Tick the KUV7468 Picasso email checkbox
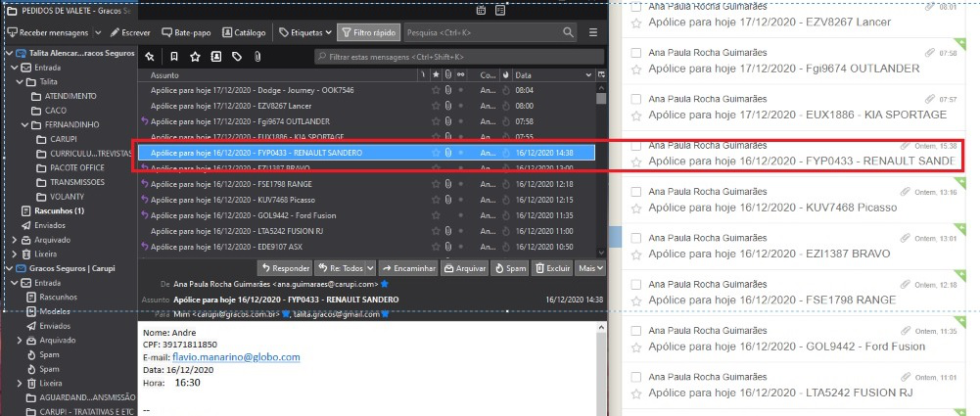The height and width of the screenshot is (416, 980). click(636, 192)
